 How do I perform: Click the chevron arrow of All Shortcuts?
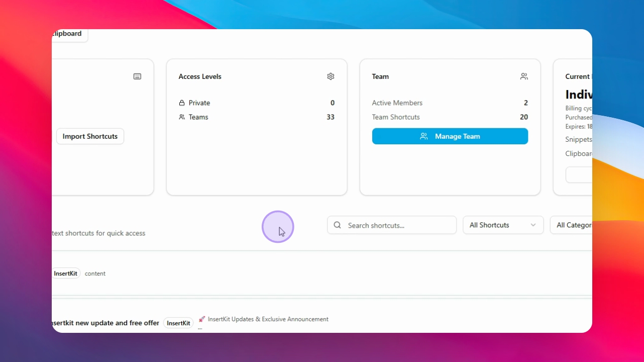533,225
